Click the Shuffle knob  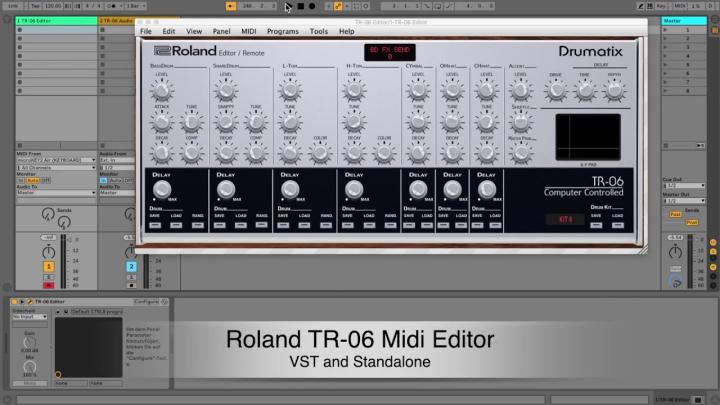click(x=520, y=123)
